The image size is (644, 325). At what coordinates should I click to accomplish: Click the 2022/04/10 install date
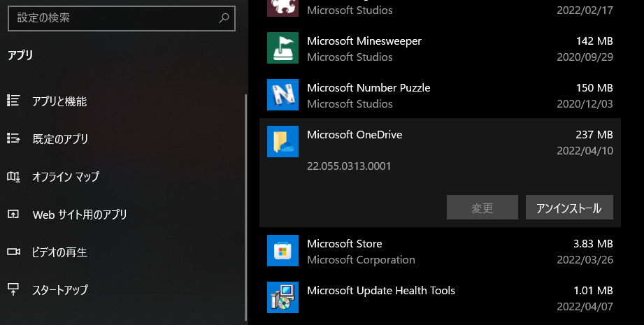click(x=585, y=150)
